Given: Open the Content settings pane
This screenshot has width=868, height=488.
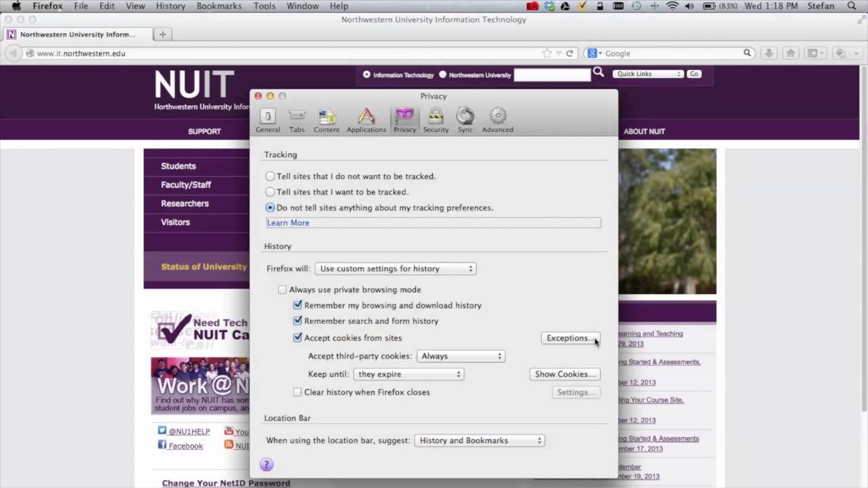Looking at the screenshot, I should coord(326,119).
